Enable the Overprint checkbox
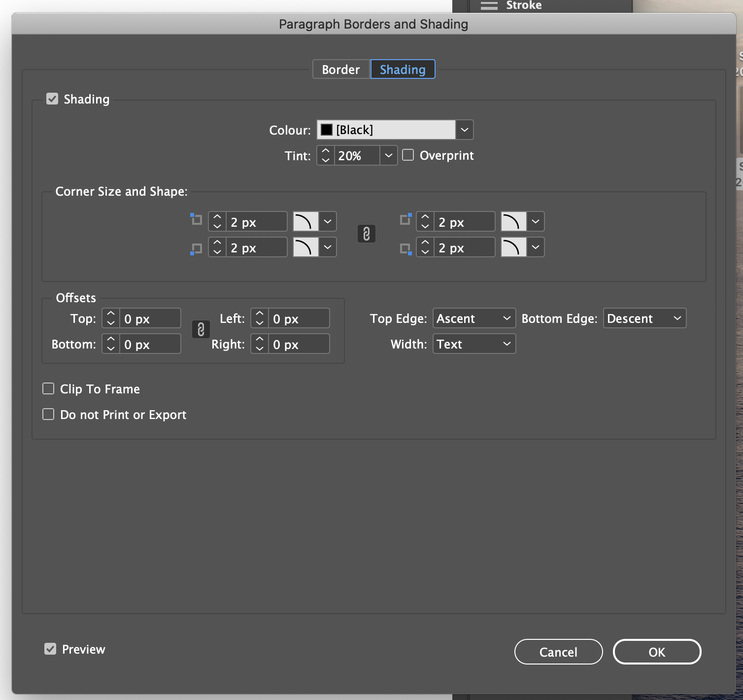 tap(407, 155)
